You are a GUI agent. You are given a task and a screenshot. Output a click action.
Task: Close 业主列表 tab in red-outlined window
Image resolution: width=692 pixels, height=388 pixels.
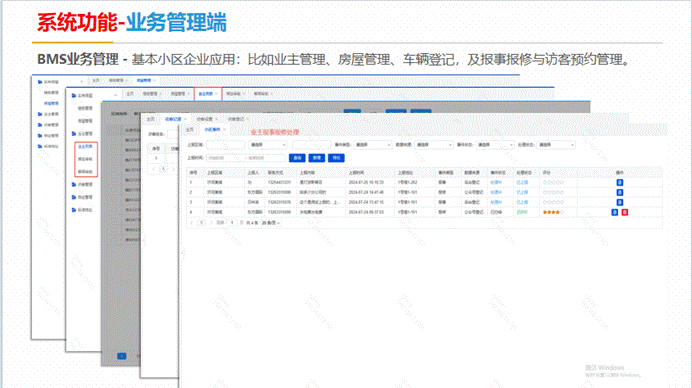click(216, 94)
